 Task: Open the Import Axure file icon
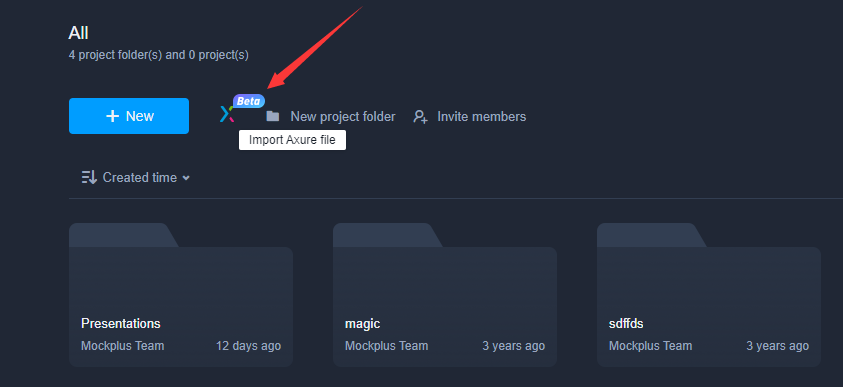[x=227, y=114]
